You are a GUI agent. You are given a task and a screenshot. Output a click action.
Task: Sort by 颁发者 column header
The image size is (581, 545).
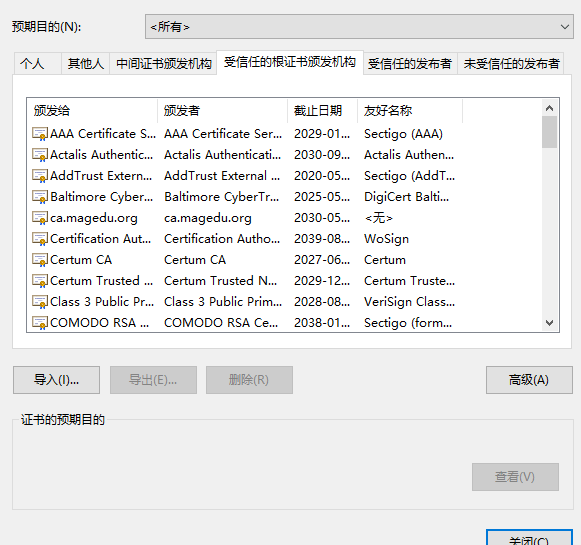coord(223,111)
